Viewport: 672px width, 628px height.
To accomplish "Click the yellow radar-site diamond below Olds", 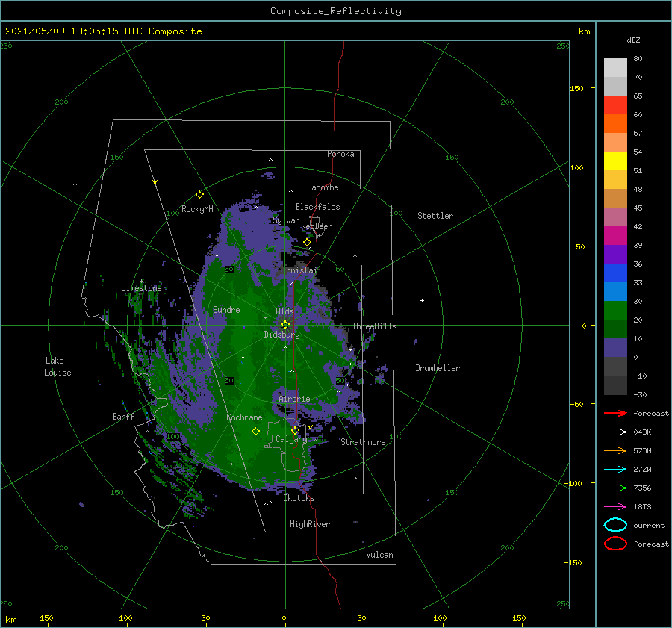I will pyautogui.click(x=285, y=325).
